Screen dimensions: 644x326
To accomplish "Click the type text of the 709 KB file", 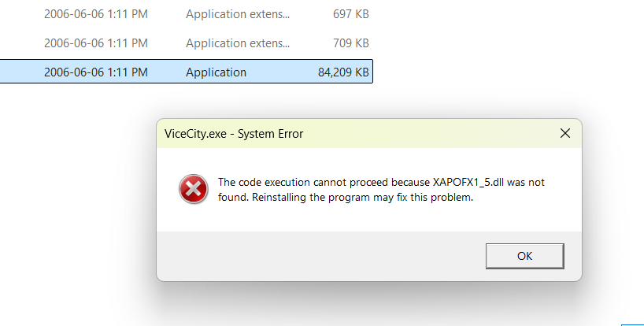I will point(238,43).
